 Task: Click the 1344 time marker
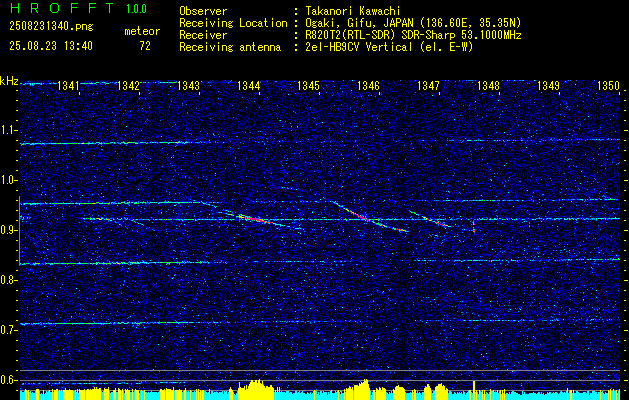pyautogui.click(x=249, y=85)
